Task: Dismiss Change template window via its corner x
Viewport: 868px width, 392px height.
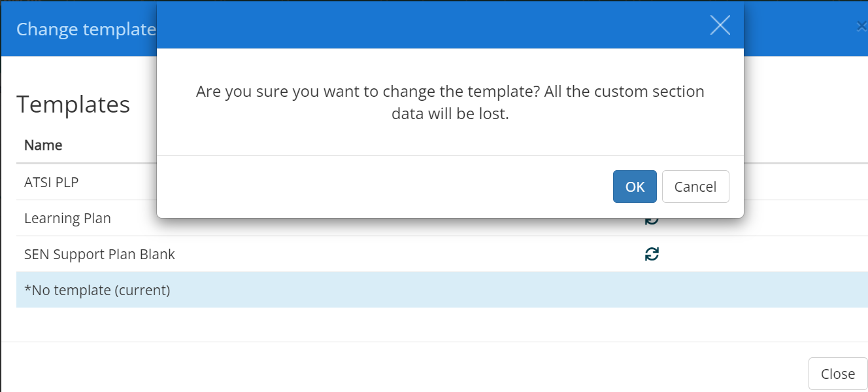Action: pos(861,27)
